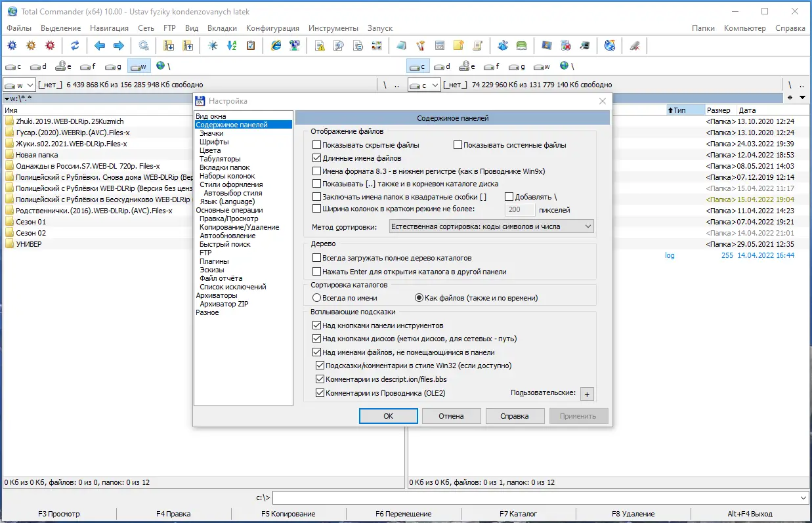Viewport: 812px width, 523px height.
Task: Open command line history dropdown
Action: [803, 498]
